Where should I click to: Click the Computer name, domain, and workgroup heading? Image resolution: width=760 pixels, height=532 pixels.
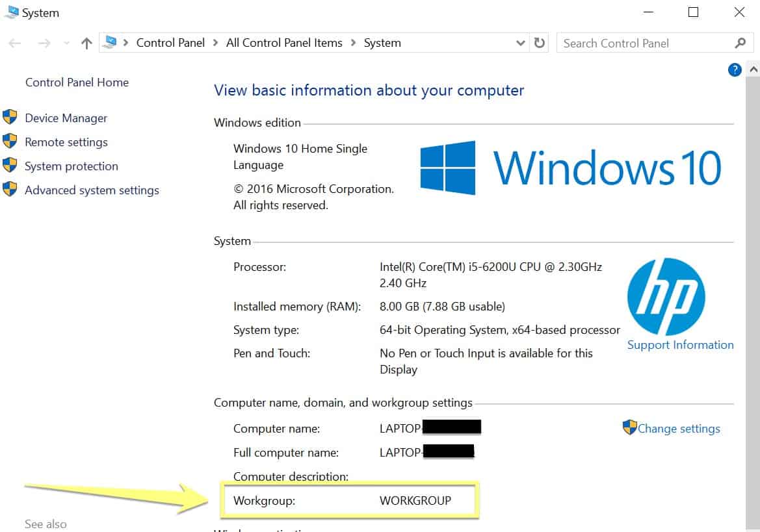pos(343,403)
